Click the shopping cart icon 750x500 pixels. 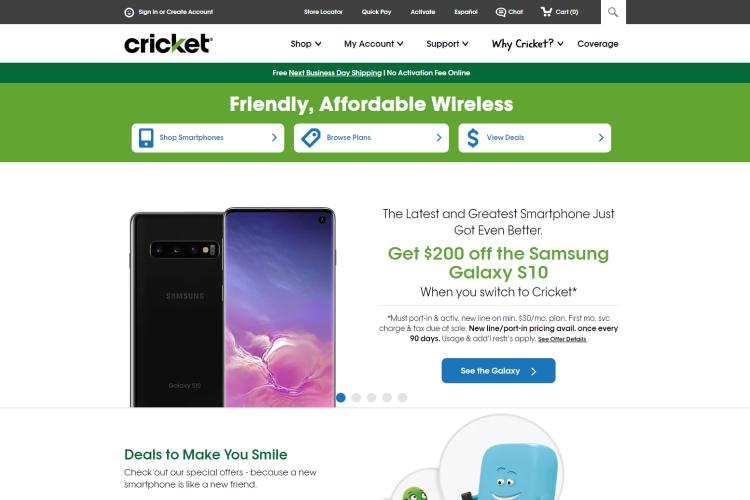(546, 11)
